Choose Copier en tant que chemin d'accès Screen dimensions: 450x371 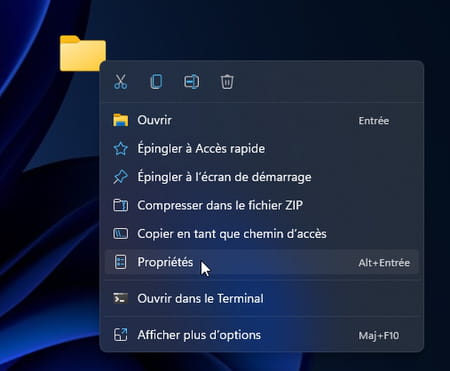click(x=262, y=234)
